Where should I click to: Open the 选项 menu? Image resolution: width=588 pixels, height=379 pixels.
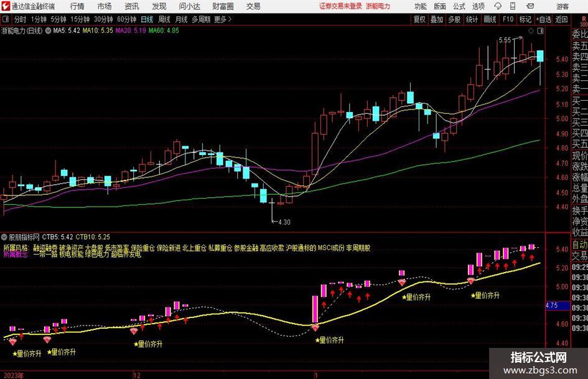click(478, 6)
